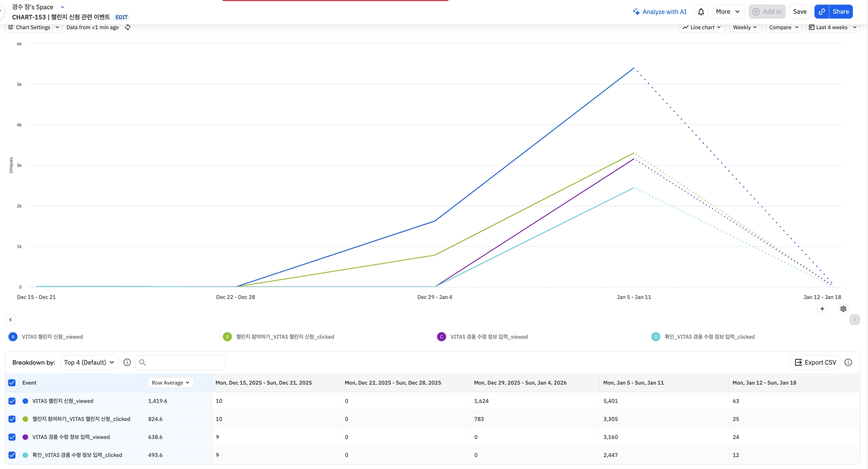Toggle the select-all Event header checkbox

pyautogui.click(x=12, y=382)
